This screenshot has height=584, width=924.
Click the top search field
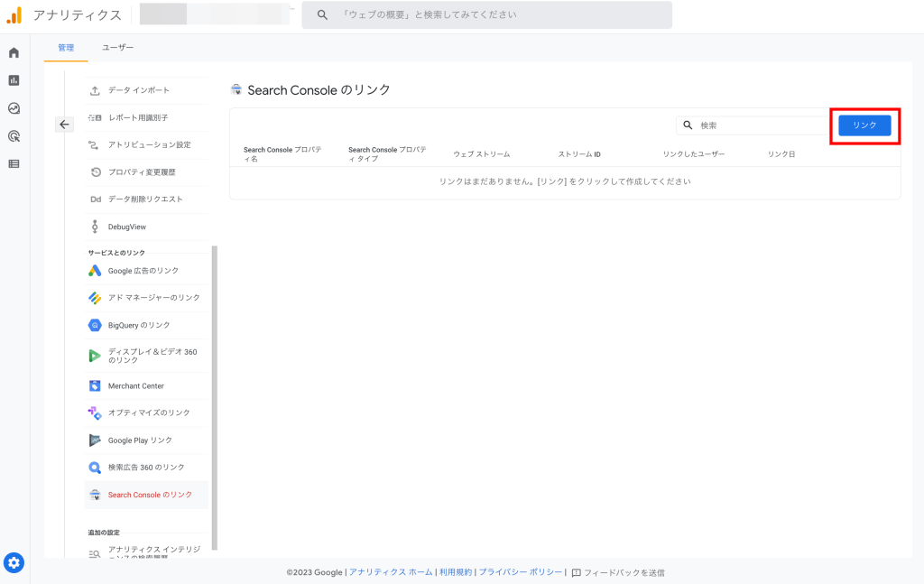point(486,14)
